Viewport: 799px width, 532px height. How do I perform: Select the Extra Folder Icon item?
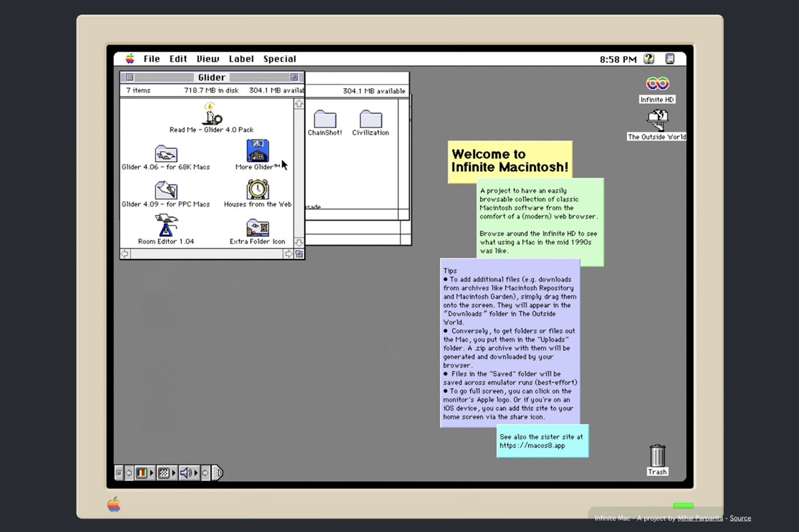click(257, 228)
